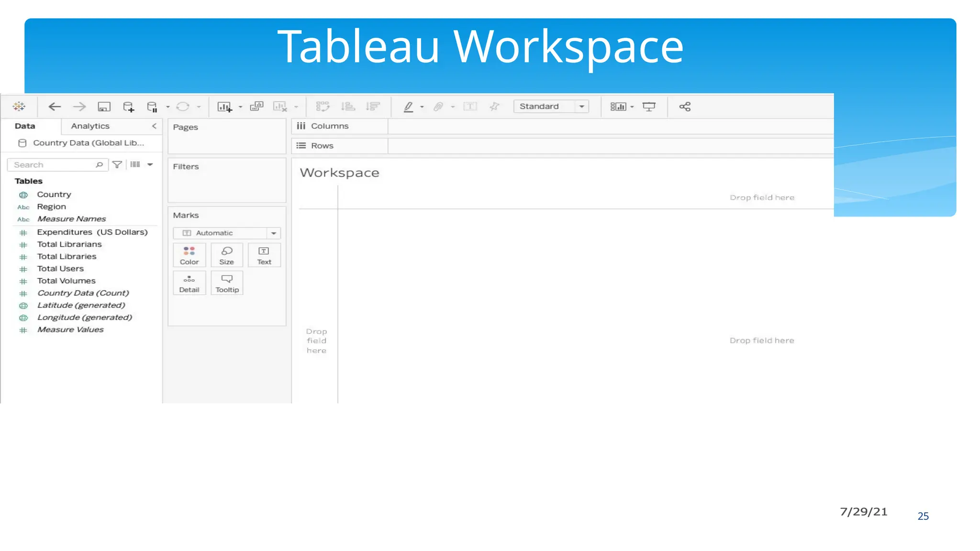
Task: Select the Country field
Action: click(x=54, y=195)
